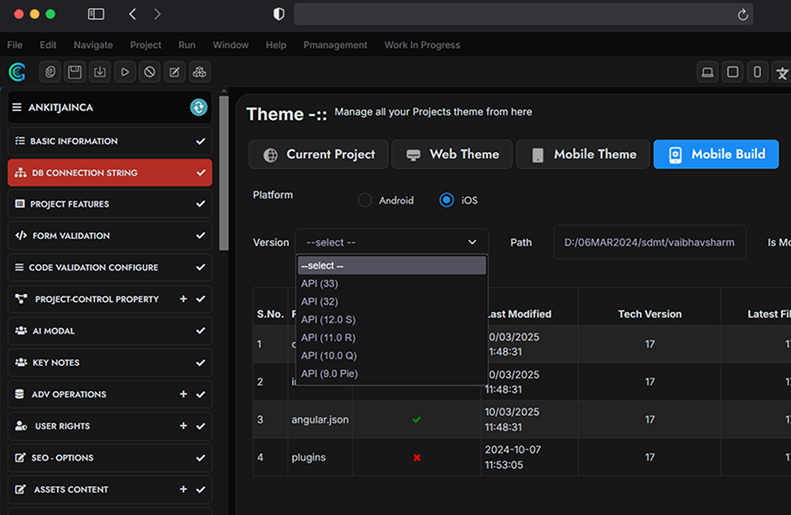The image size is (791, 515).
Task: Open DB Connection String section
Action: tap(110, 173)
